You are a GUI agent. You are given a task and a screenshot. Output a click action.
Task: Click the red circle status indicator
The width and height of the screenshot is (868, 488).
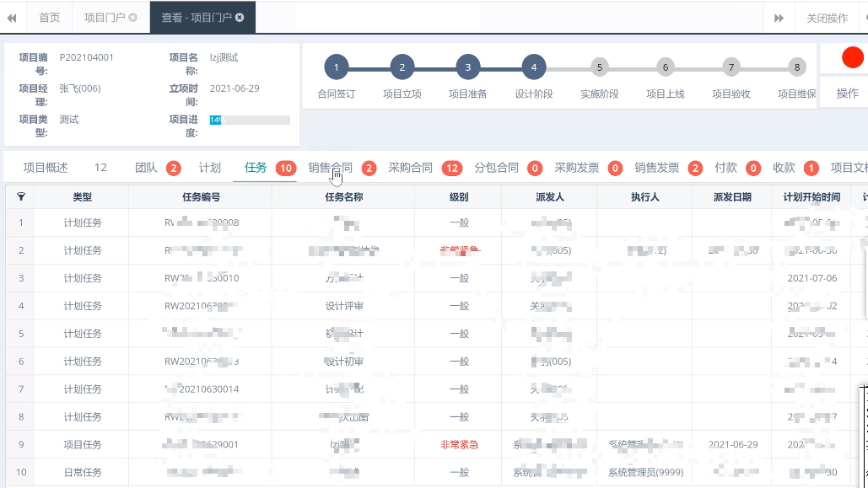(x=853, y=58)
